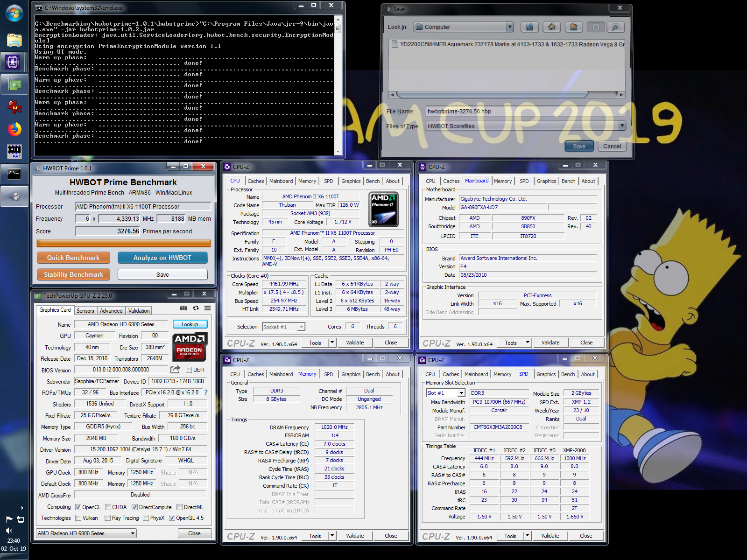The width and height of the screenshot is (747, 560).
Task: Go to Home folder in Save dialog
Action: pyautogui.click(x=551, y=27)
